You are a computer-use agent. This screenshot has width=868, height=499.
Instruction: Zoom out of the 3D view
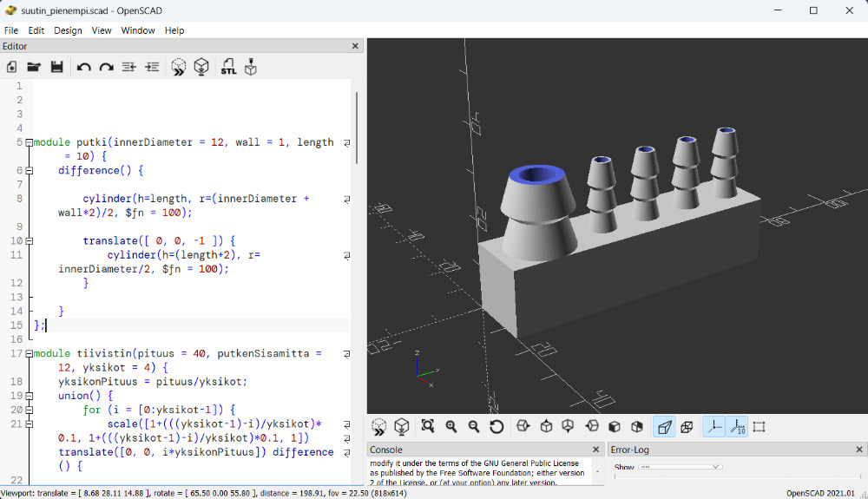[x=474, y=426]
